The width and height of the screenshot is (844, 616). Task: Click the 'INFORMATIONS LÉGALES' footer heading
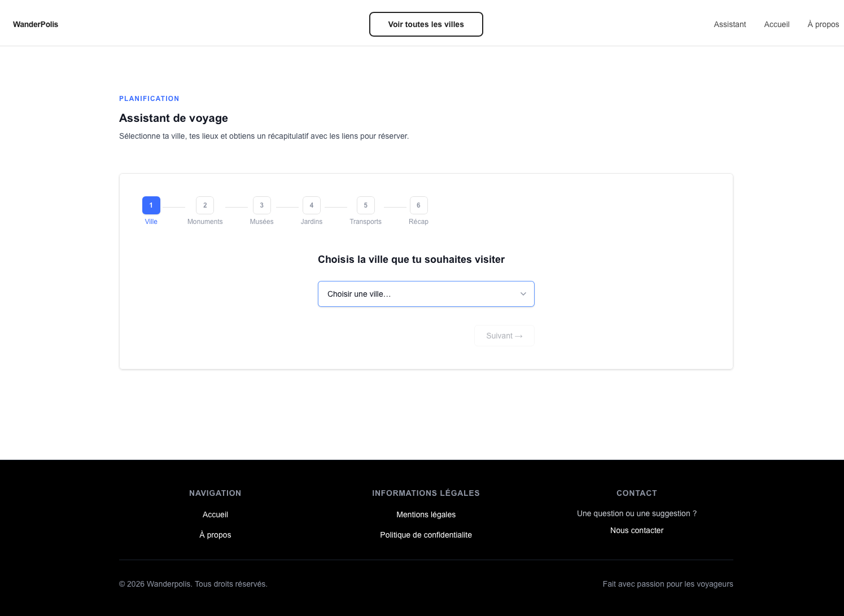[x=426, y=493]
